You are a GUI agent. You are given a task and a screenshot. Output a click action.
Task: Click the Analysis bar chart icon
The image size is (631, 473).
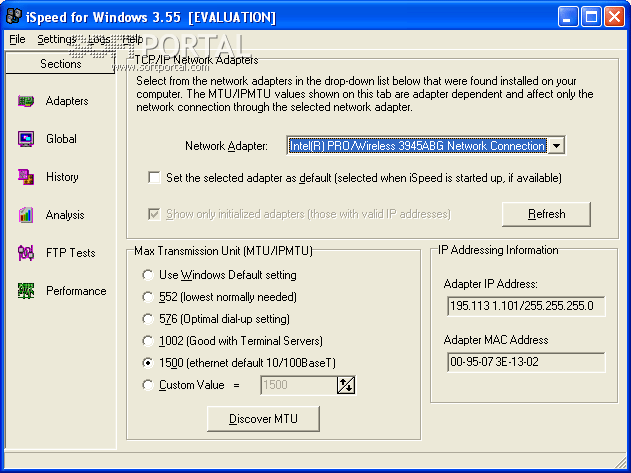26,215
